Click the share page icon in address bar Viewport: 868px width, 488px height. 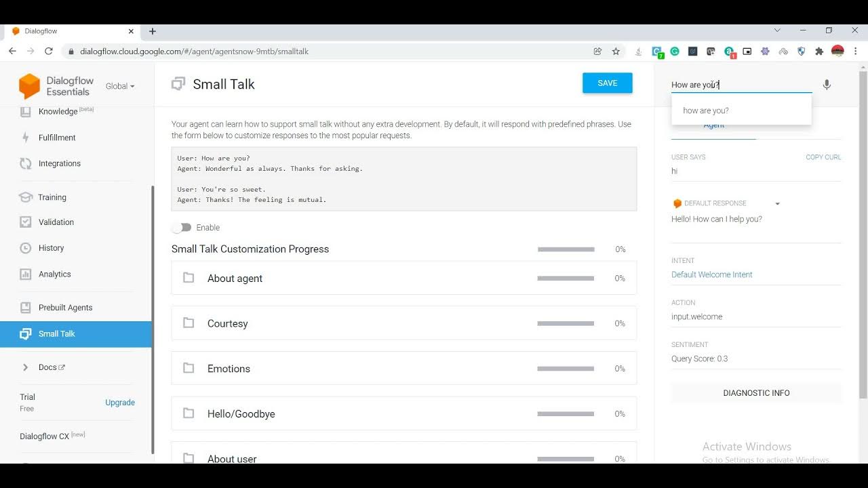coord(597,51)
